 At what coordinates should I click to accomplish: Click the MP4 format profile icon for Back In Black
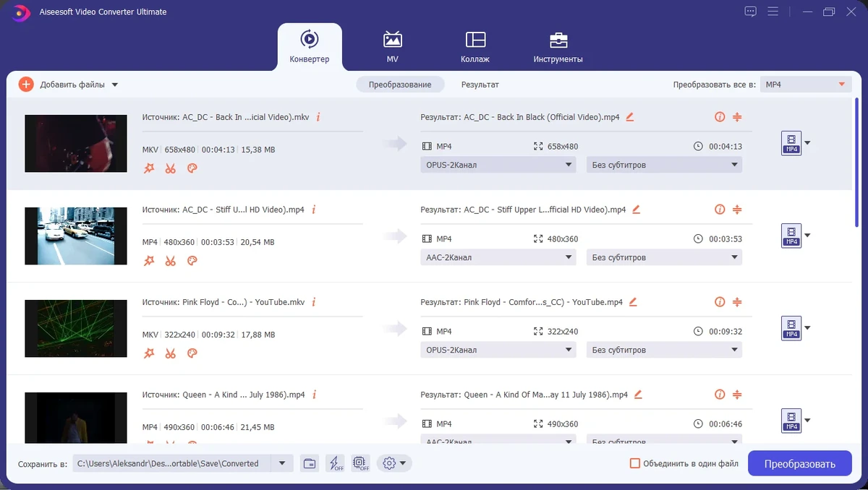coord(791,143)
